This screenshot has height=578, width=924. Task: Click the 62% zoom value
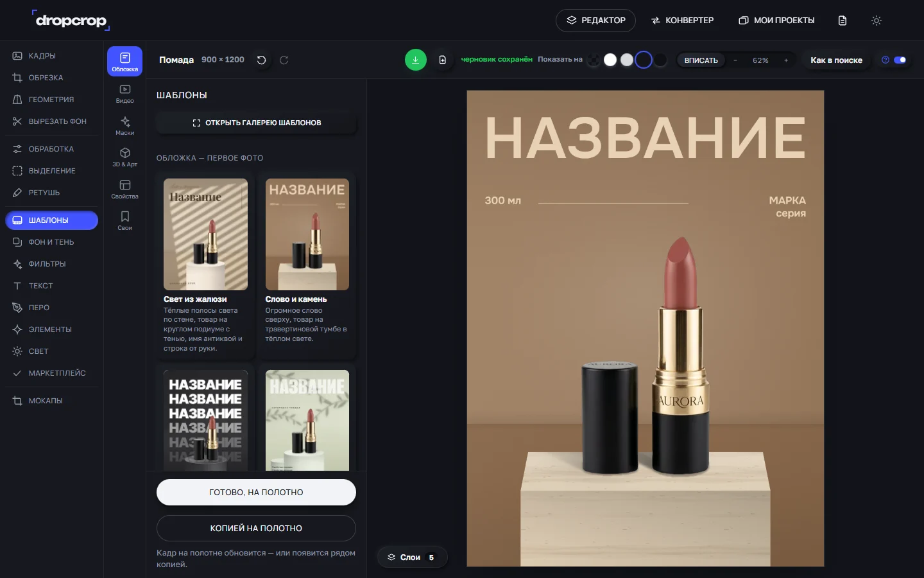(760, 60)
